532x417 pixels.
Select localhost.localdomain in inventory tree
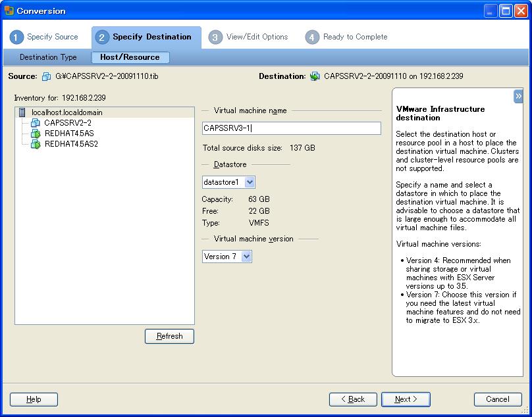67,112
